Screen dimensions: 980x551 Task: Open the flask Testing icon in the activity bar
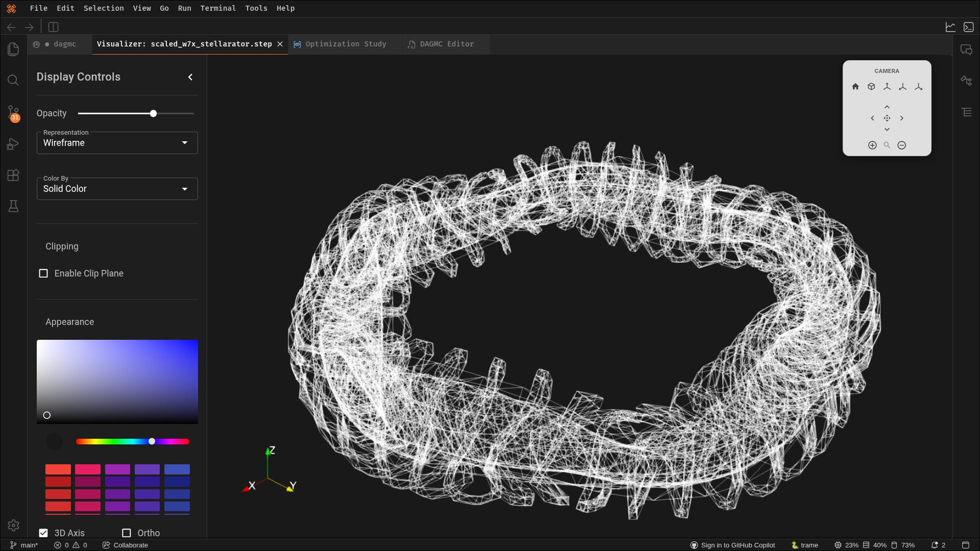point(13,206)
